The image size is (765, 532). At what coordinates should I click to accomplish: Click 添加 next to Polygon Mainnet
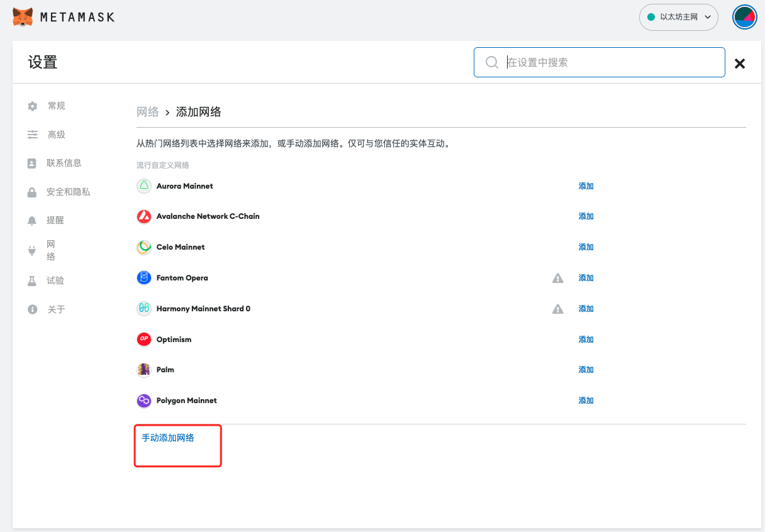tap(586, 401)
